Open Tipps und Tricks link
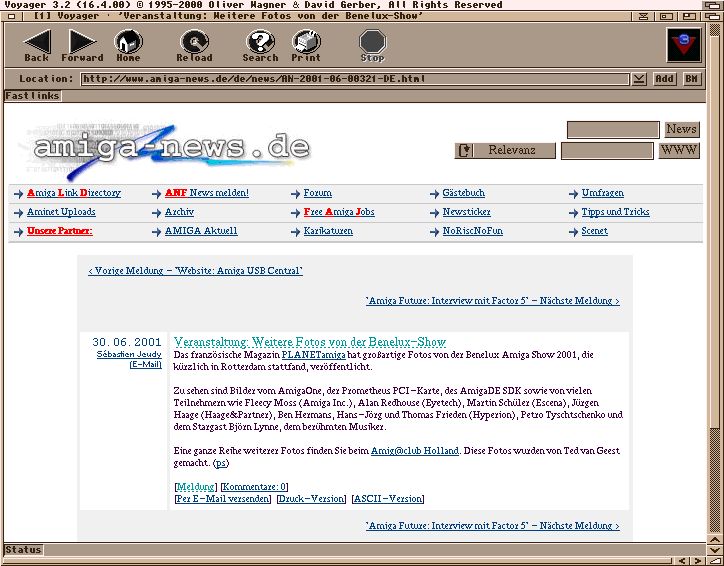 [x=615, y=212]
